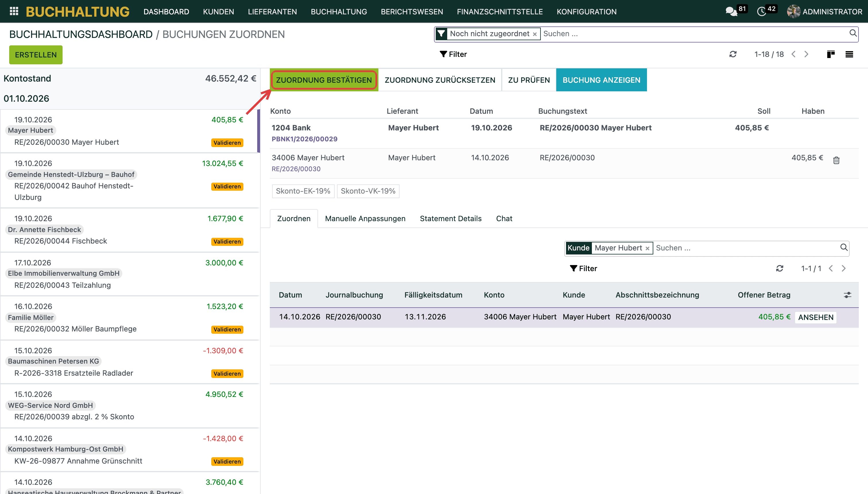Switch to the list view icon
868x494 pixels.
point(849,54)
